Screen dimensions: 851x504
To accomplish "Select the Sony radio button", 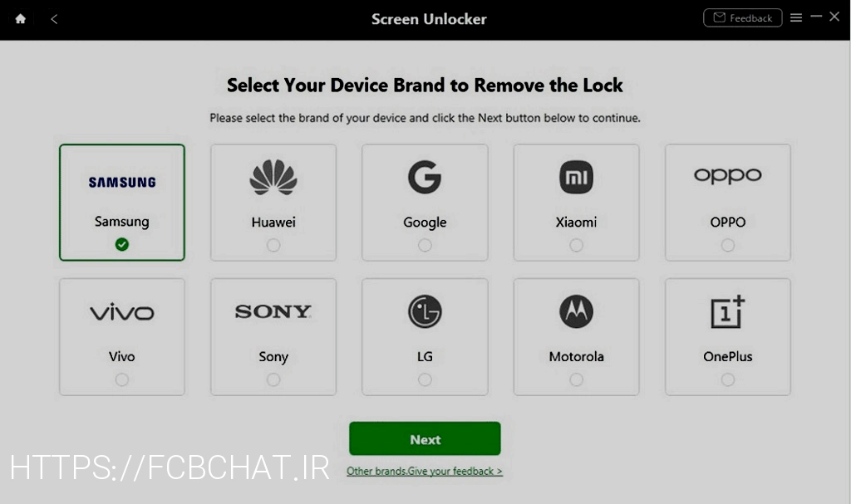I will (273, 379).
